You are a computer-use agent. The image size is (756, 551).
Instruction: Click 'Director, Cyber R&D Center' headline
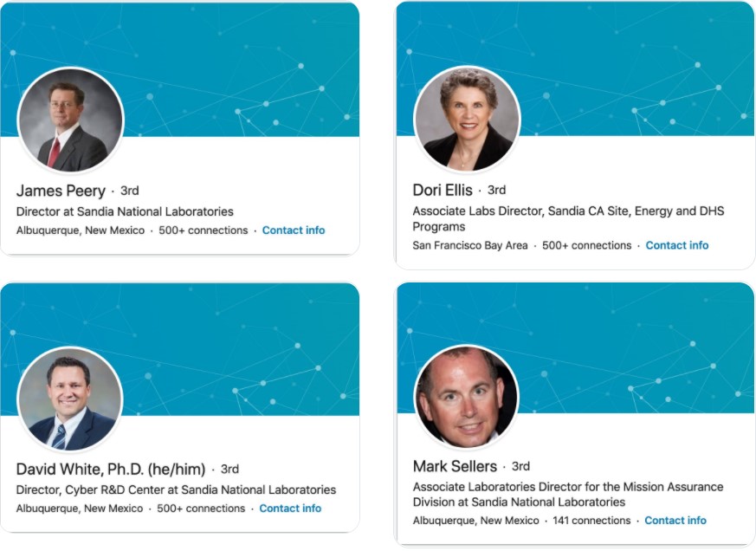[176, 490]
